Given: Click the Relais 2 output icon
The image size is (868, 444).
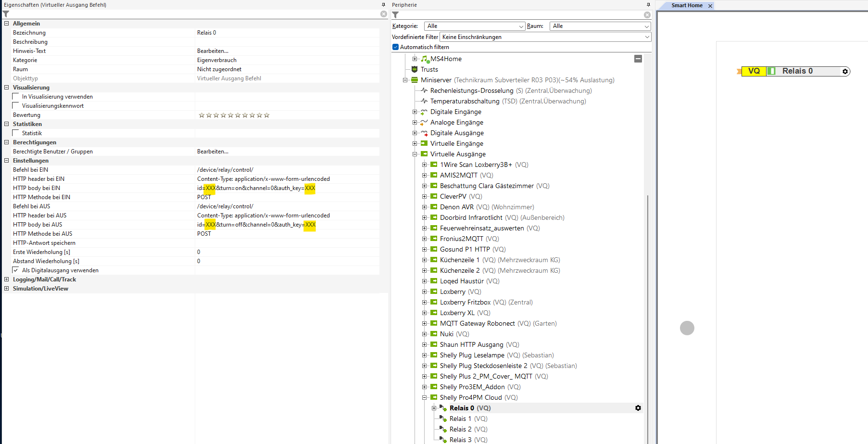Looking at the screenshot, I should 443,429.
